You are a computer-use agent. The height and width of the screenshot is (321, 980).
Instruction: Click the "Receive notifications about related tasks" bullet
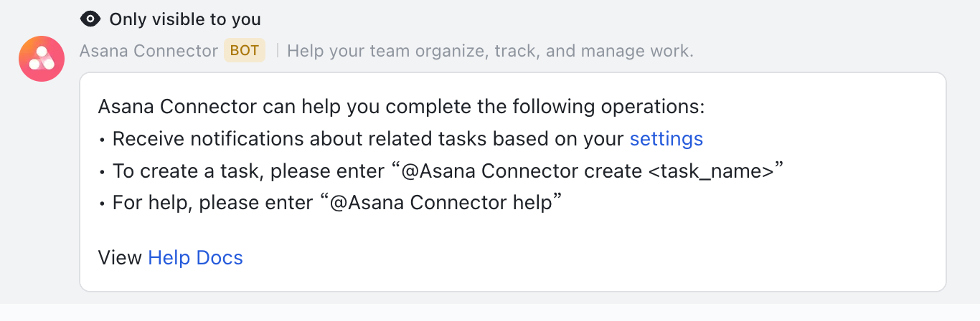tap(400, 139)
